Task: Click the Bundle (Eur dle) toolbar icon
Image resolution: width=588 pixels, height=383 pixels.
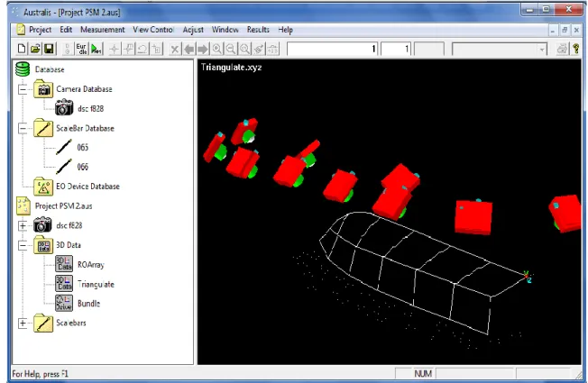Action: (x=81, y=49)
